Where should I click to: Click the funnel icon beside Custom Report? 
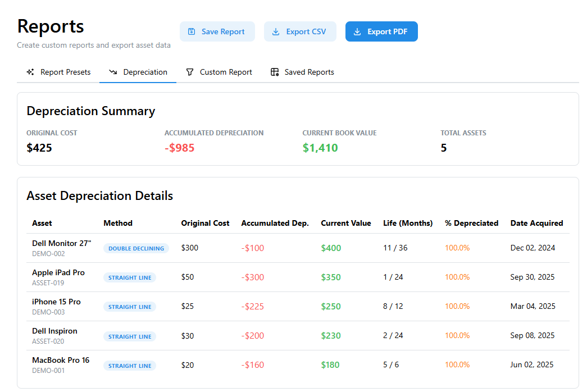click(190, 72)
